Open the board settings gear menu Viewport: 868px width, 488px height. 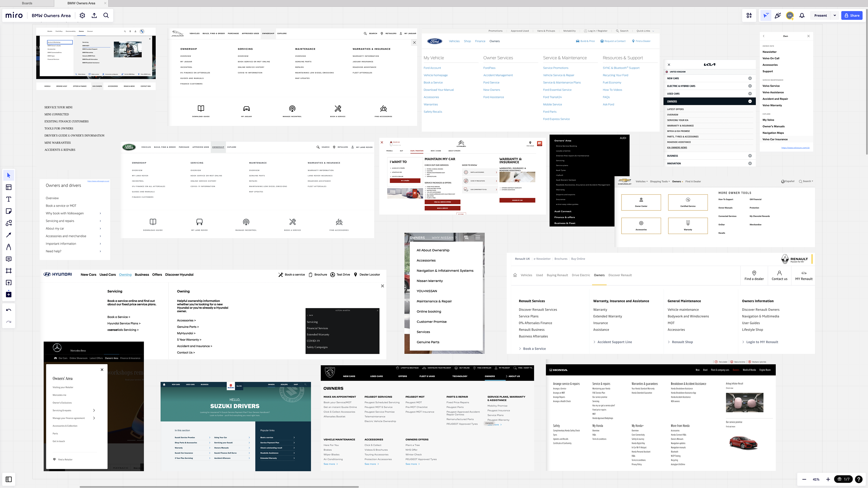pyautogui.click(x=82, y=16)
